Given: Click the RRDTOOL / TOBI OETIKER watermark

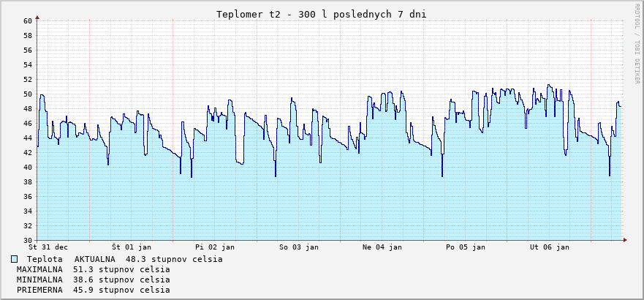Looking at the screenshot, I should [635, 42].
